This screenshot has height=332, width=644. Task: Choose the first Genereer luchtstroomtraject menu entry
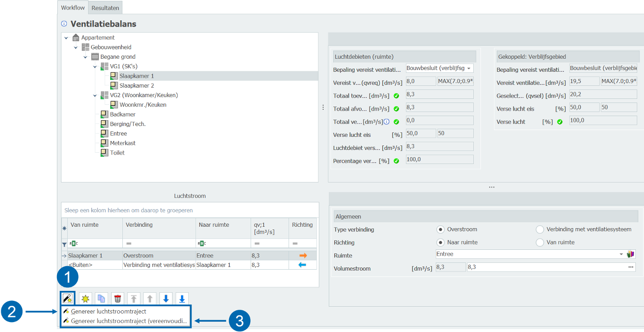tap(108, 311)
